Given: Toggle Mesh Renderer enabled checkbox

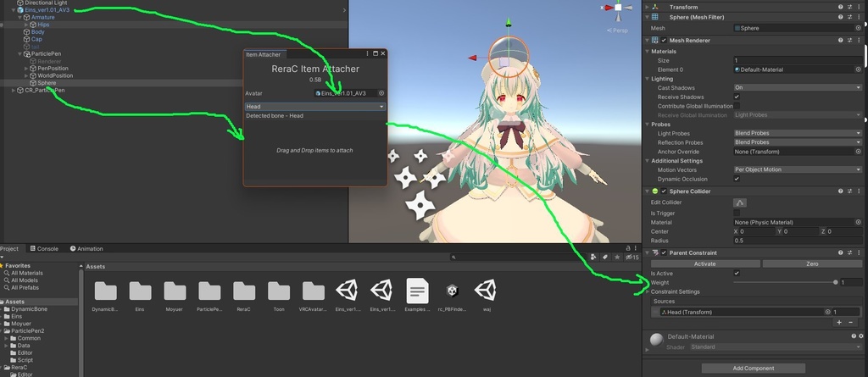Looking at the screenshot, I should pos(664,40).
